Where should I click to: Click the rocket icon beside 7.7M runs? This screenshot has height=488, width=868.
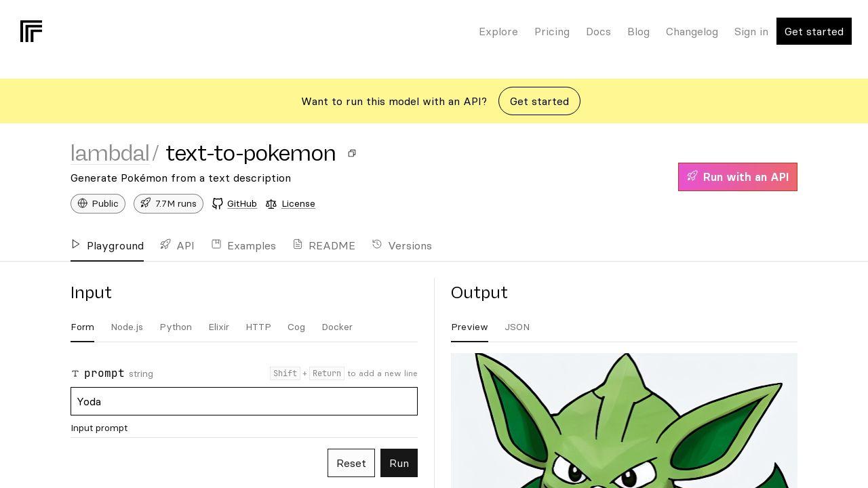146,203
